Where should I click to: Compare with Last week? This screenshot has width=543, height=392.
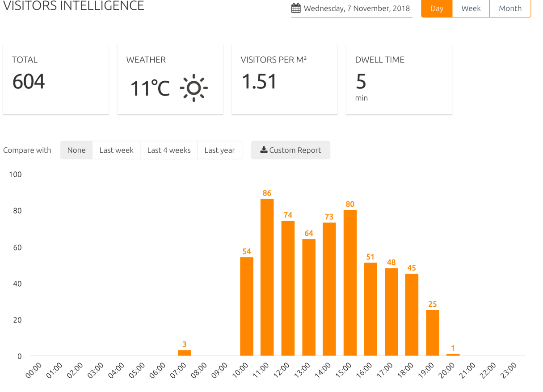pos(116,150)
